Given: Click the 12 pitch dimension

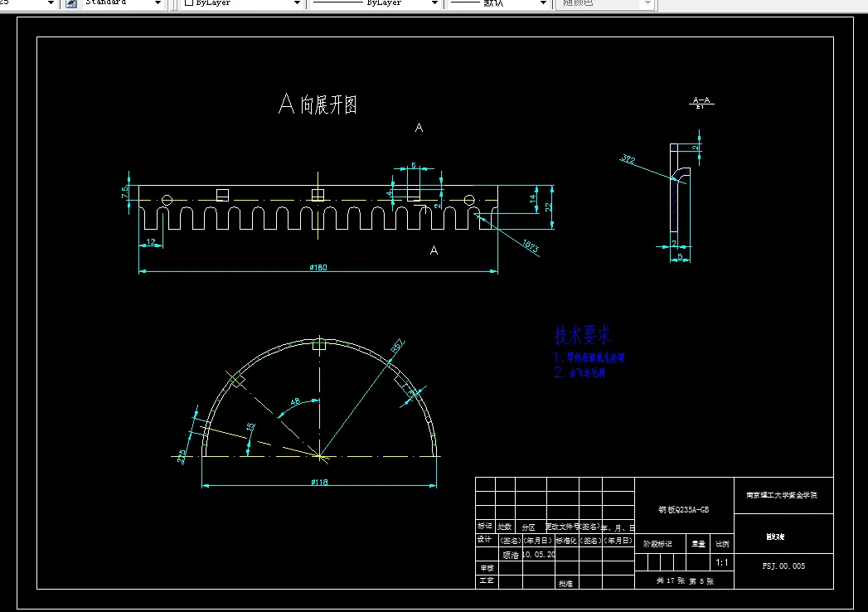Looking at the screenshot, I should click(x=151, y=242).
